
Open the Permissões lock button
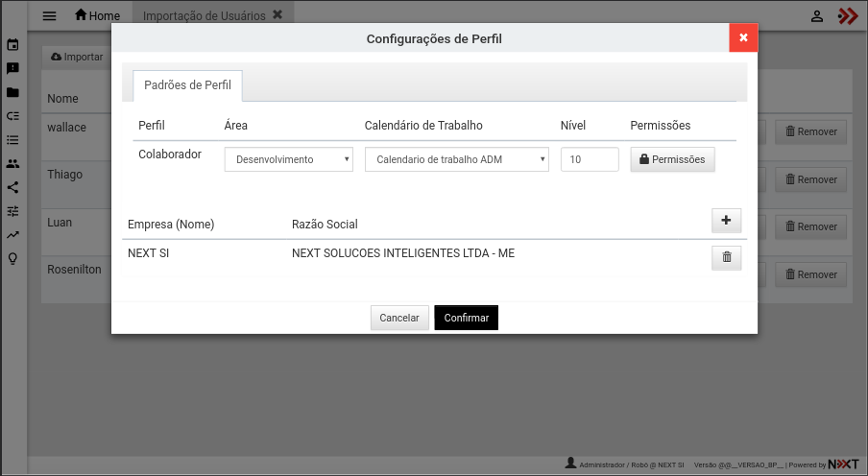[x=672, y=159]
